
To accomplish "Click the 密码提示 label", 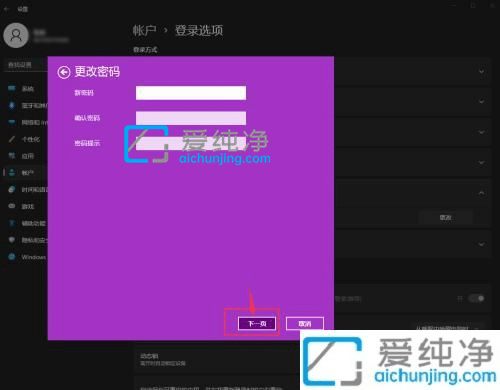I will (x=87, y=143).
